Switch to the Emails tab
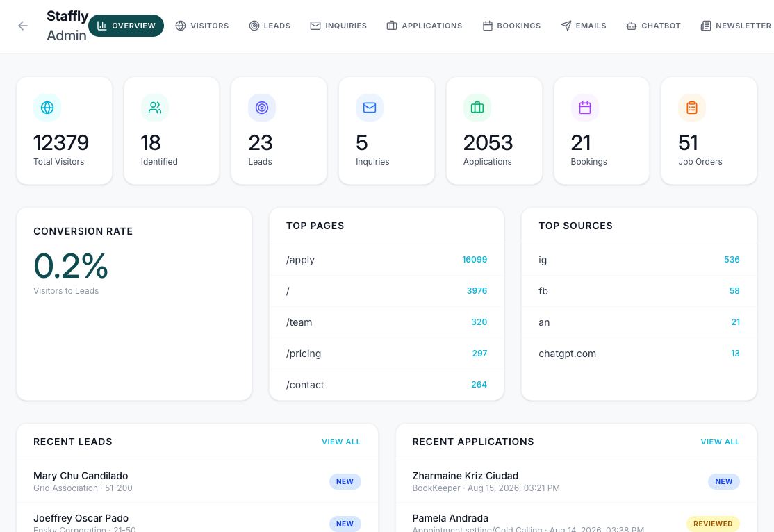Viewport: 774px width, 532px height. pyautogui.click(x=584, y=26)
